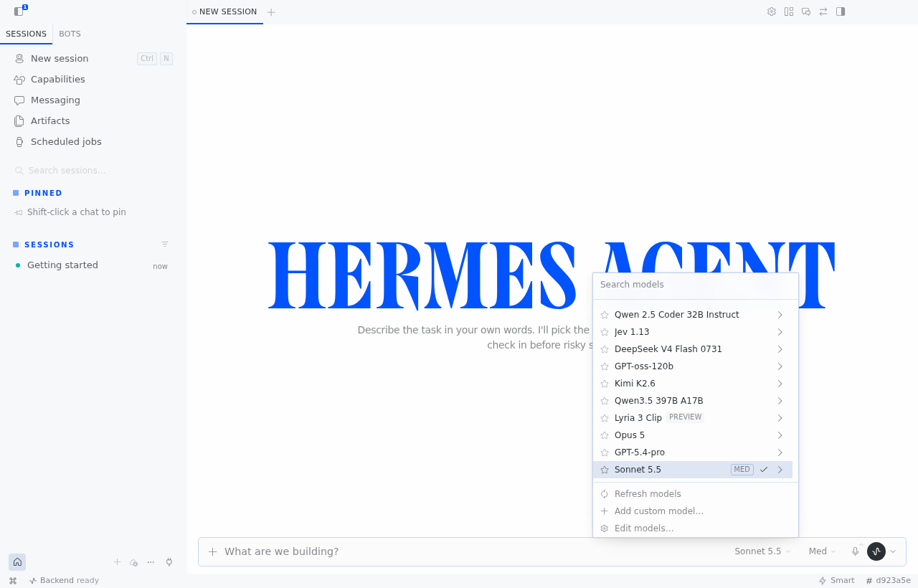Click Add custom model…
918x588 pixels.
(x=693, y=511)
